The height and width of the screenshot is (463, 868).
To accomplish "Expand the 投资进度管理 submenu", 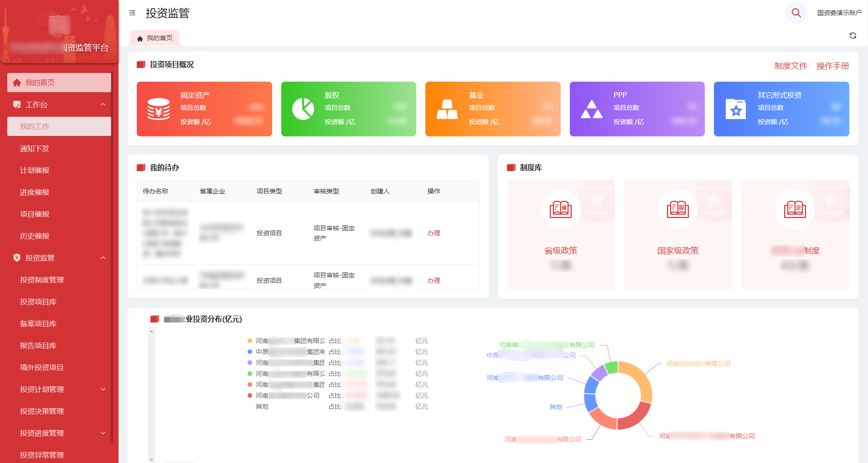I will click(103, 433).
